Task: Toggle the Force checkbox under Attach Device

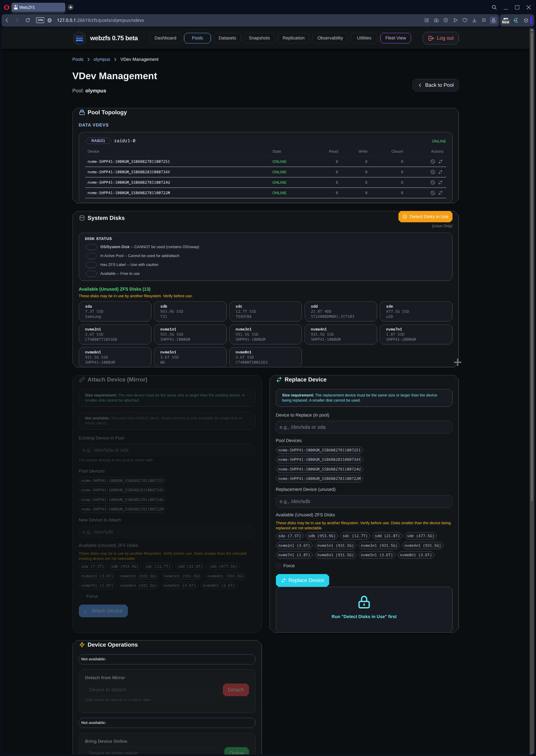Action: point(81,596)
